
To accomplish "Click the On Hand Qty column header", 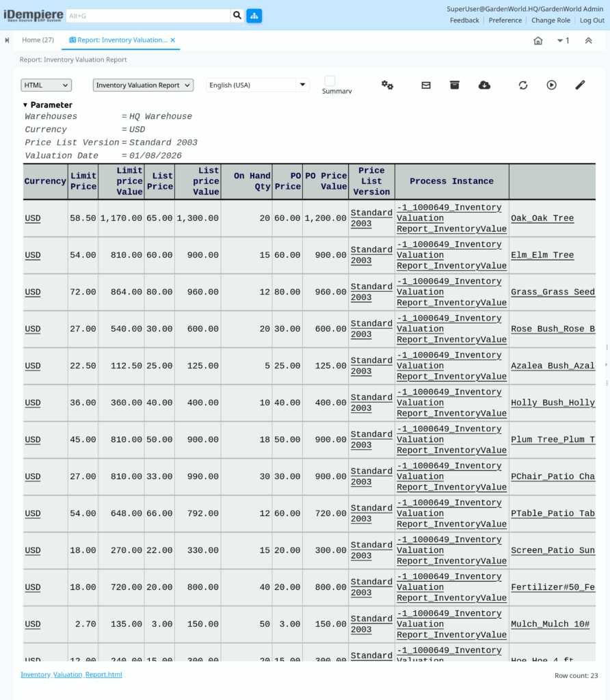I will [246, 181].
